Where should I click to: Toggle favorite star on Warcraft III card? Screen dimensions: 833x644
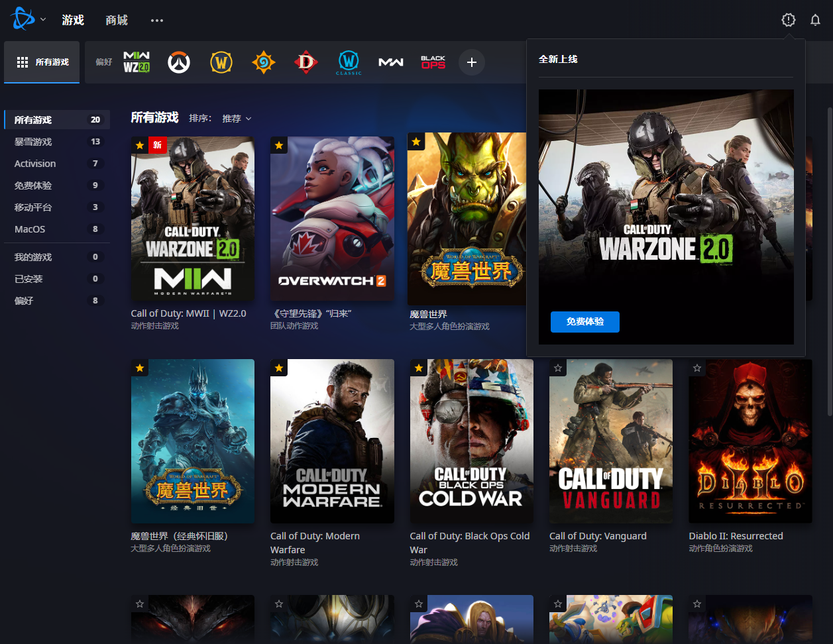pos(419,604)
